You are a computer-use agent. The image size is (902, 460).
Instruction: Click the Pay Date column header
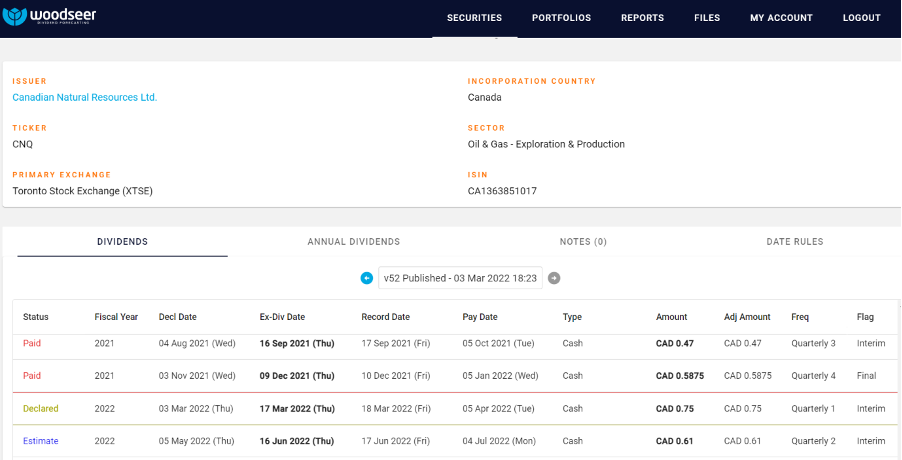tap(480, 317)
